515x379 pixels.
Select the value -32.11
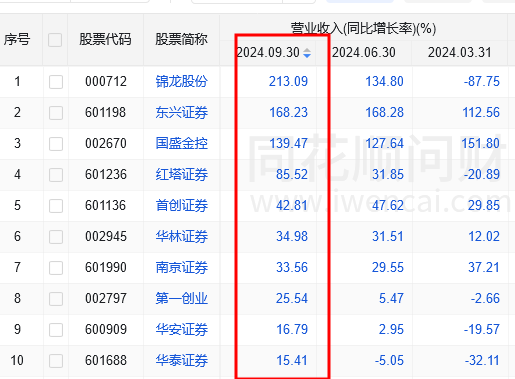click(x=482, y=360)
